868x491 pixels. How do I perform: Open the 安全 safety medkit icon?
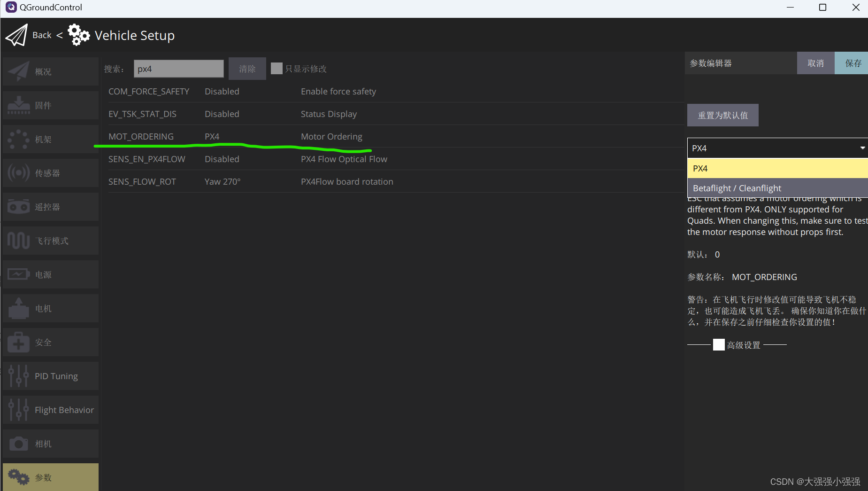point(19,342)
